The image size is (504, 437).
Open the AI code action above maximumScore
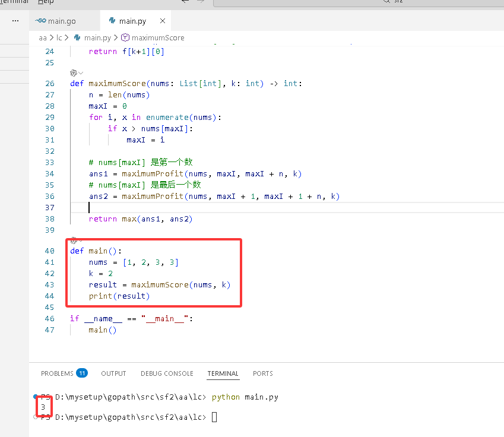[74, 73]
